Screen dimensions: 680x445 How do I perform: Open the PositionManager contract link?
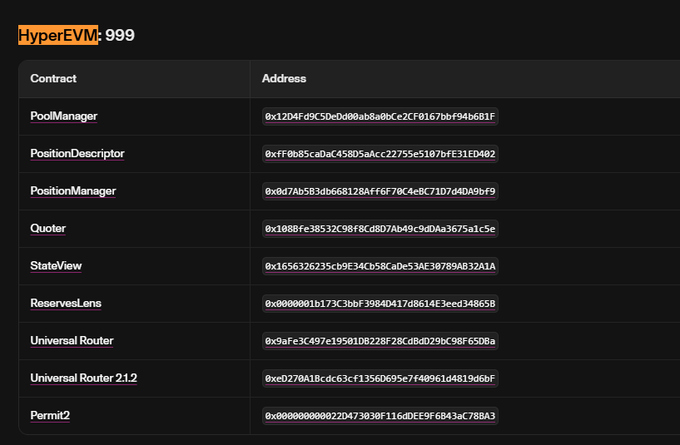73,191
